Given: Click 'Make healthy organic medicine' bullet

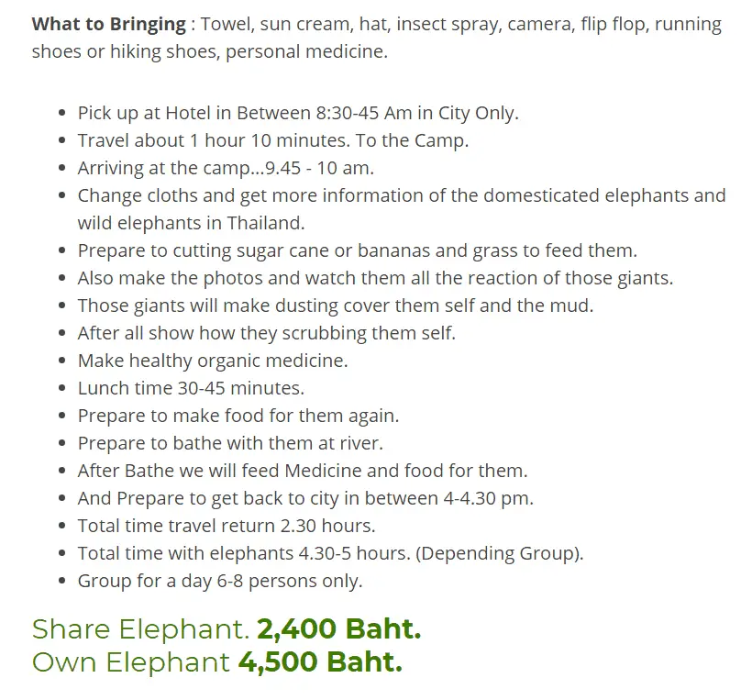Looking at the screenshot, I should (x=213, y=361).
